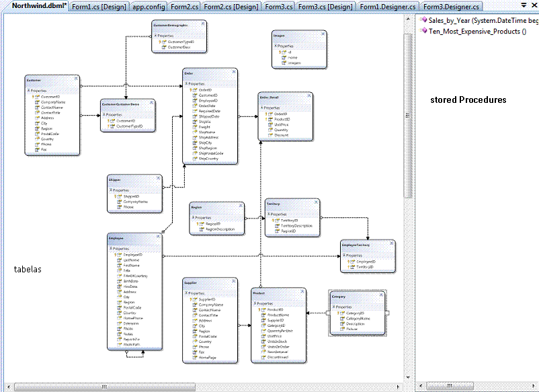Click the designer's scroll-up arrow button
The image size is (539, 392).
[408, 19]
